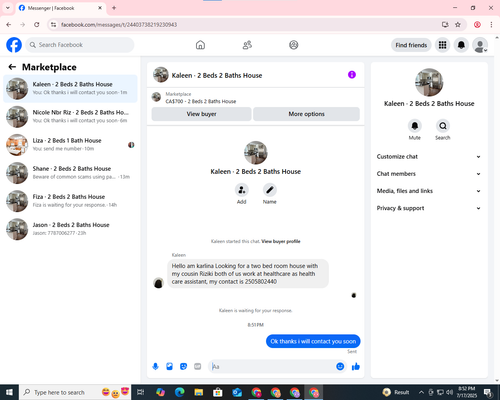
Task: Expand the Customize chat section
Action: [429, 157]
